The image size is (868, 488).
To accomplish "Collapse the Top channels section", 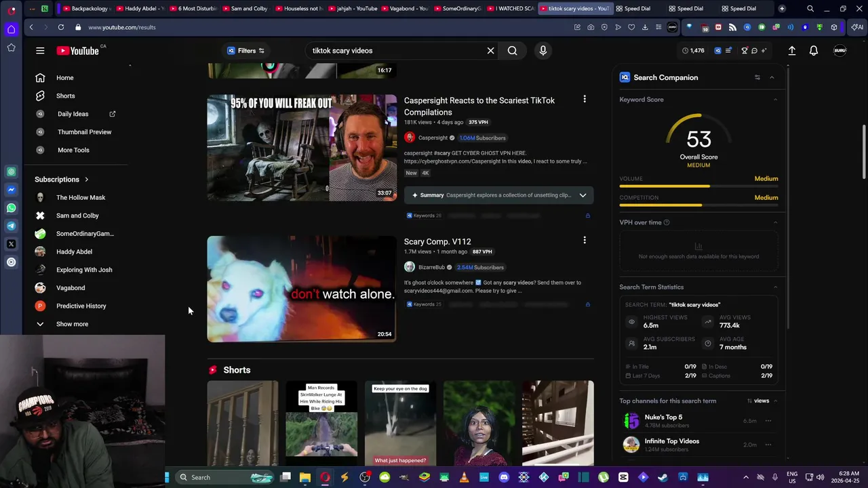I will (775, 401).
